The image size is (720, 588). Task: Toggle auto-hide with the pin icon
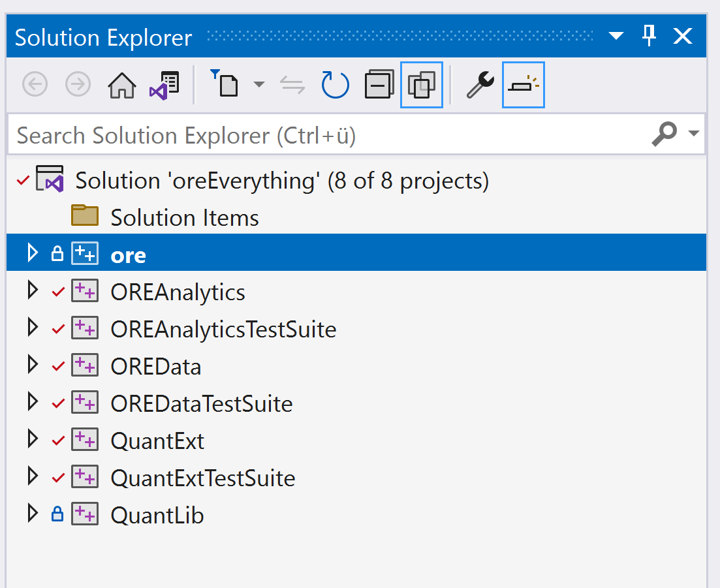click(x=649, y=36)
